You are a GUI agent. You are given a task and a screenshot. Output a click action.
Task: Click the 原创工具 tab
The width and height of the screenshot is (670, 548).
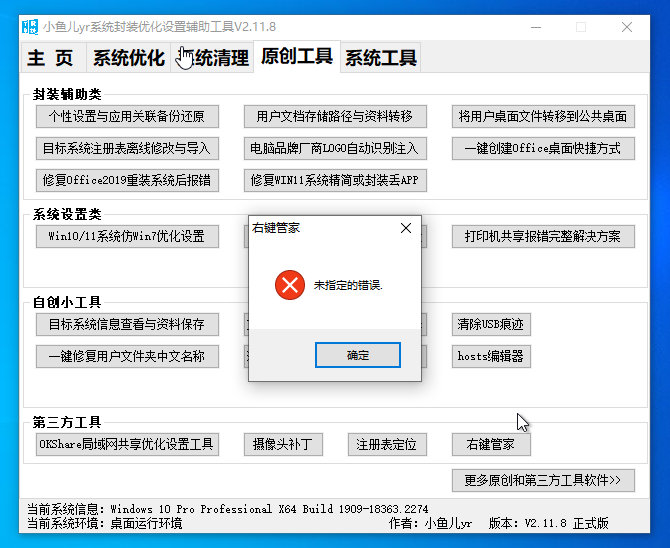pyautogui.click(x=296, y=57)
